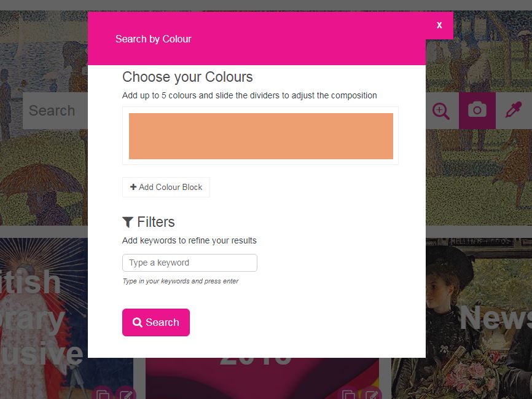Select the orange colour block
The image size is (532, 399).
point(261,136)
